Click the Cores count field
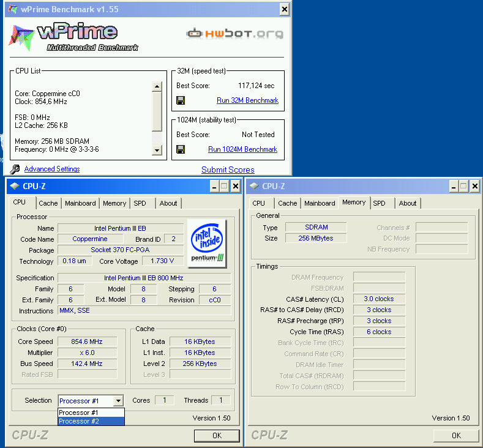The width and height of the screenshot is (483, 448). [165, 400]
